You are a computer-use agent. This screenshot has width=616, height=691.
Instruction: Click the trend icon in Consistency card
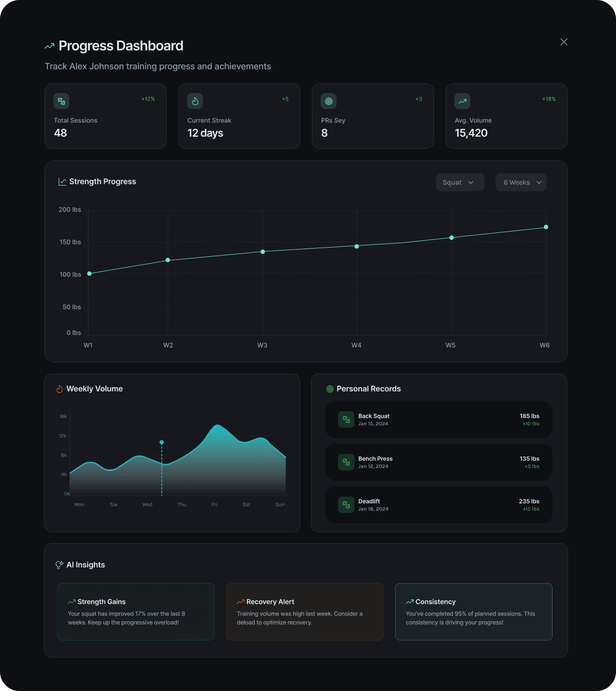pos(410,602)
